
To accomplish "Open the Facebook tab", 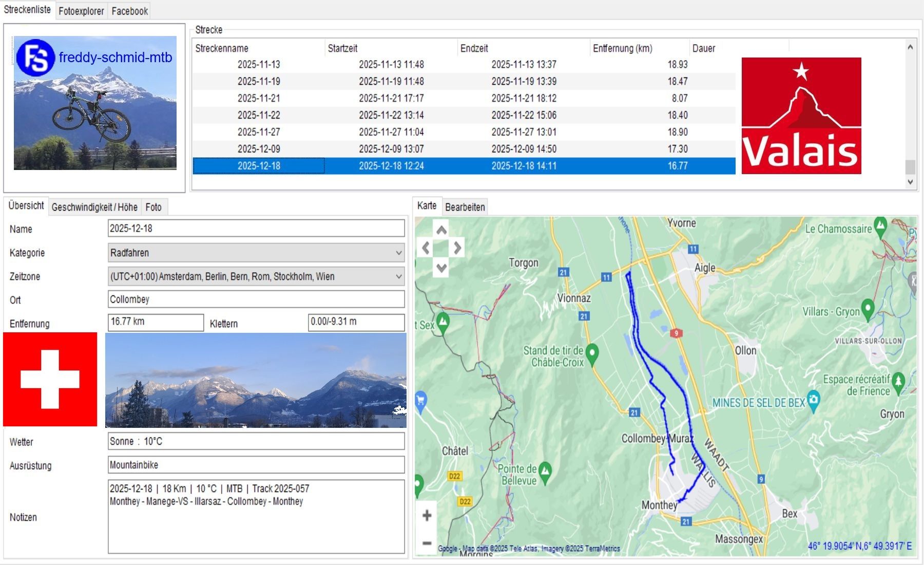I will point(129,11).
